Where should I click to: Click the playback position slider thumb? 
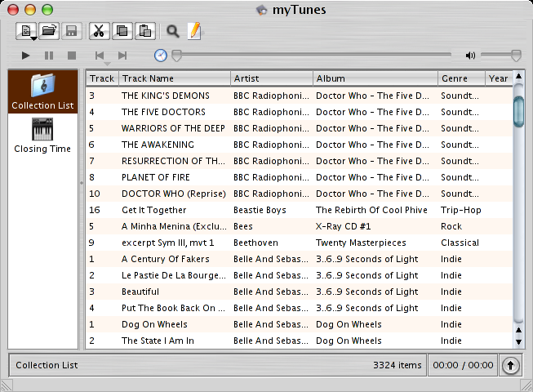click(x=176, y=56)
